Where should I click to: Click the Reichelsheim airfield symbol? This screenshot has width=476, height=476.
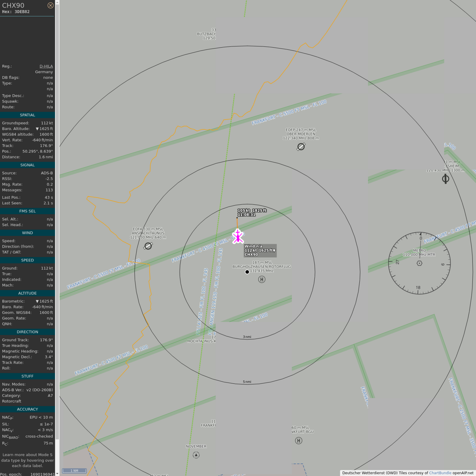[445, 179]
